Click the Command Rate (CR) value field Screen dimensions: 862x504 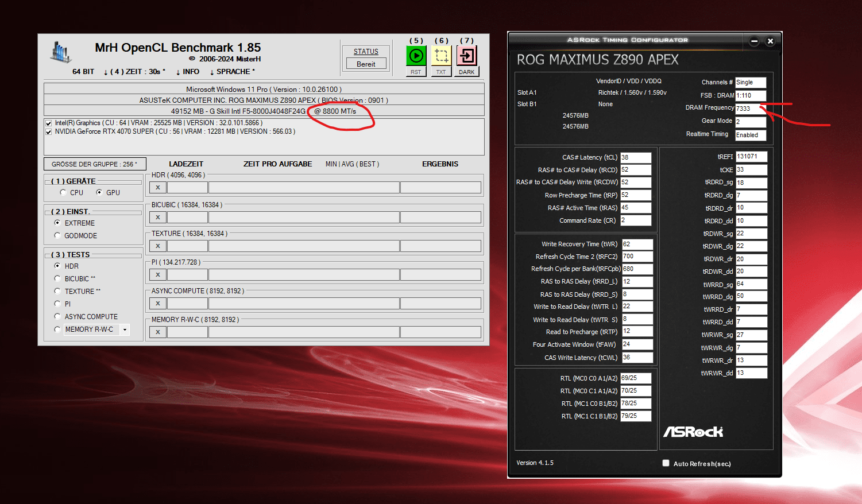pos(636,220)
